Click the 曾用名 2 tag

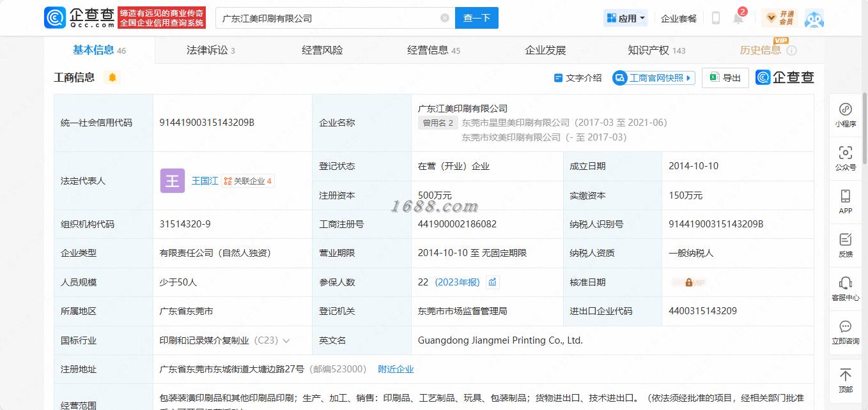point(438,123)
